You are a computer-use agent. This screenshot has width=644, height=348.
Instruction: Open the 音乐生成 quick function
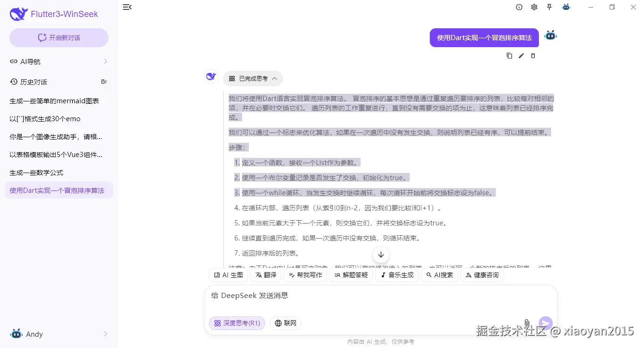(x=396, y=275)
